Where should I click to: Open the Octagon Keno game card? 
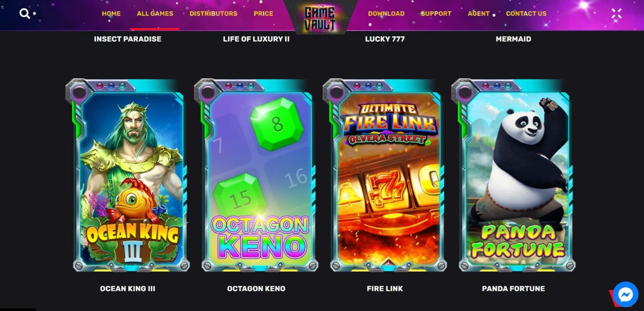coord(256,175)
